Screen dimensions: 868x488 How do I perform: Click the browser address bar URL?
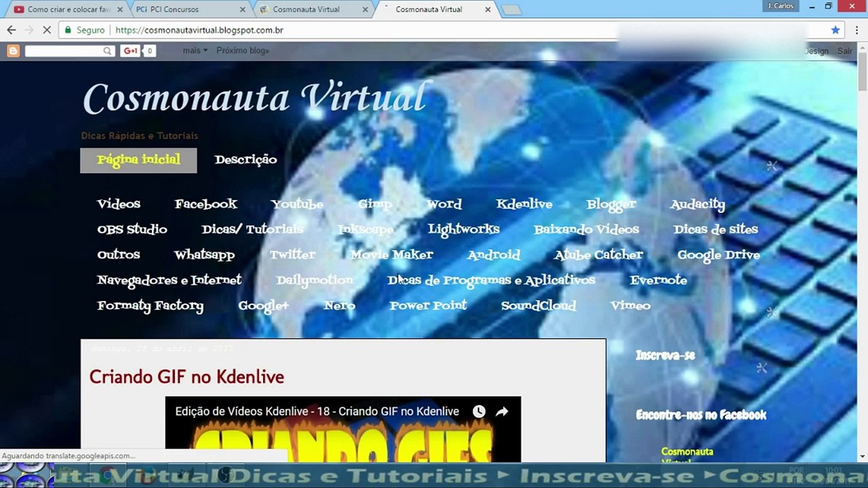tap(199, 30)
